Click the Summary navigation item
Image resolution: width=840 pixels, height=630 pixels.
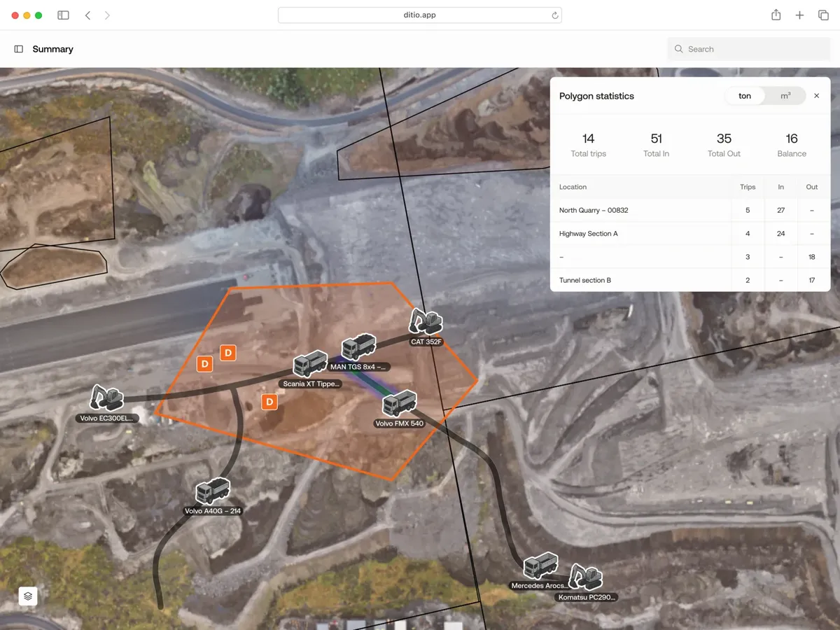52,49
